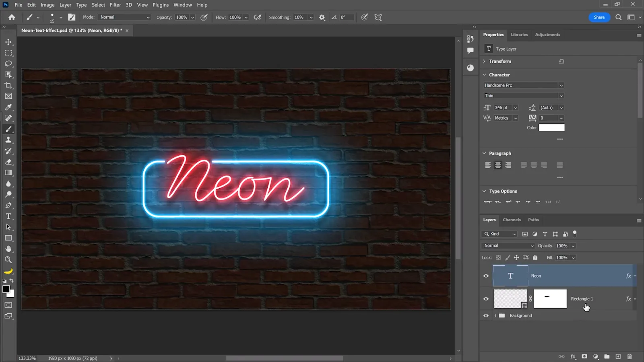Screen dimensions: 644x362
Task: Select the Move tool
Action: point(8,42)
